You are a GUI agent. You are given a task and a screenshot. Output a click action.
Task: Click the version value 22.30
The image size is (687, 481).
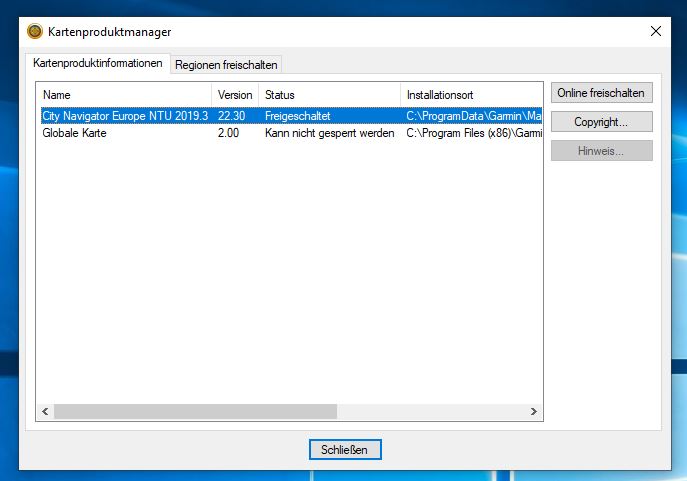[x=231, y=116]
